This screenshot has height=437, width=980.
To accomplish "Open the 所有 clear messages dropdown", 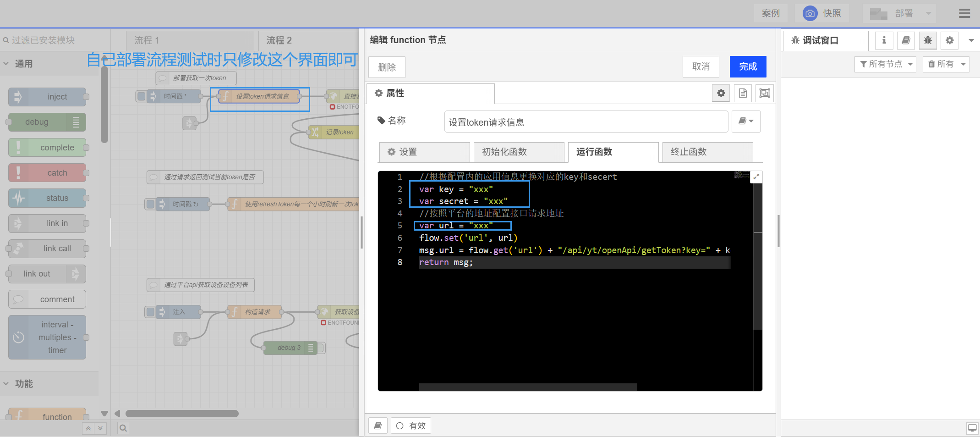I will point(946,64).
